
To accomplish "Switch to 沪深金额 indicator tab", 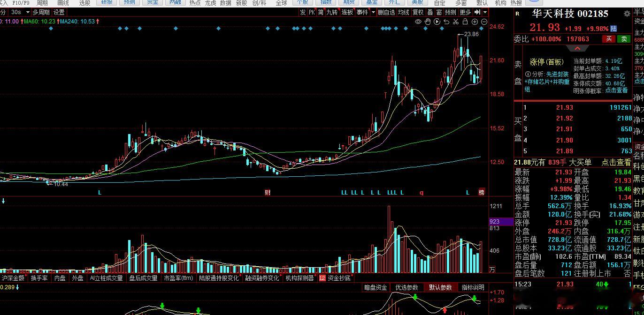I will click(x=13, y=278).
